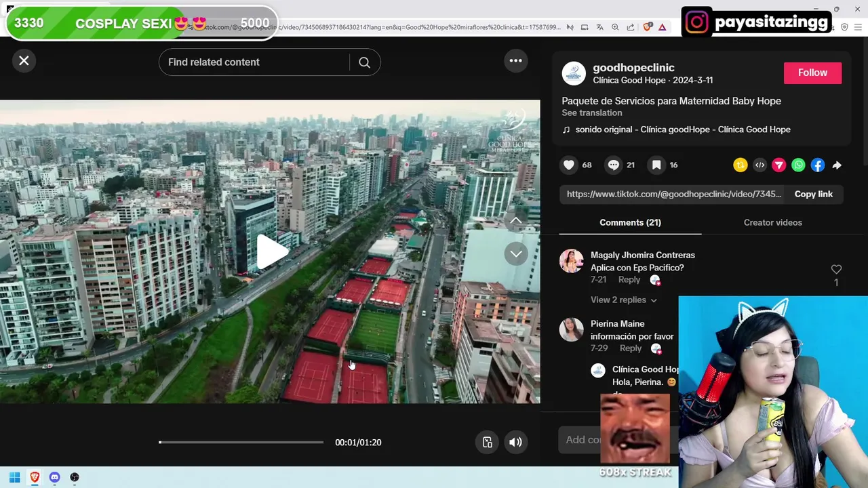This screenshot has height=488, width=868.
Task: Open more share options arrow
Action: pos(837,165)
